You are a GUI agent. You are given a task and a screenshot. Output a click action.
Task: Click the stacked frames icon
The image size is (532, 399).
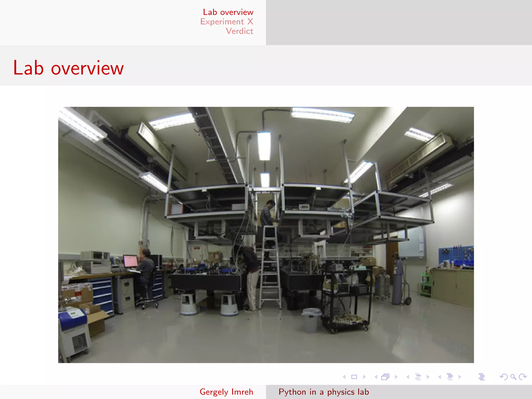pos(385,377)
